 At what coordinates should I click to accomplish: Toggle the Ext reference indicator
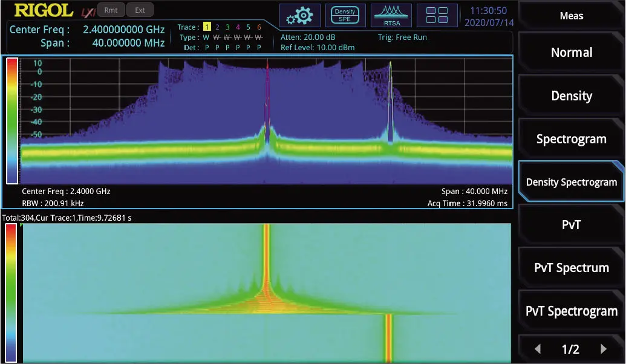[x=140, y=10]
